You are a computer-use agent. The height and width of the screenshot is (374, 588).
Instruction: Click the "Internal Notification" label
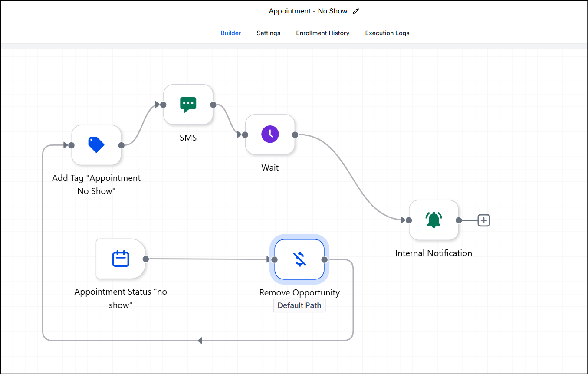pyautogui.click(x=434, y=253)
